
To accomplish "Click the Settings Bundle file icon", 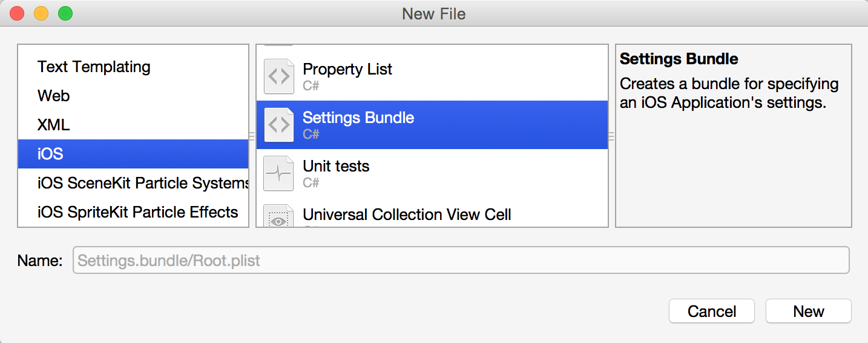I will click(x=278, y=125).
